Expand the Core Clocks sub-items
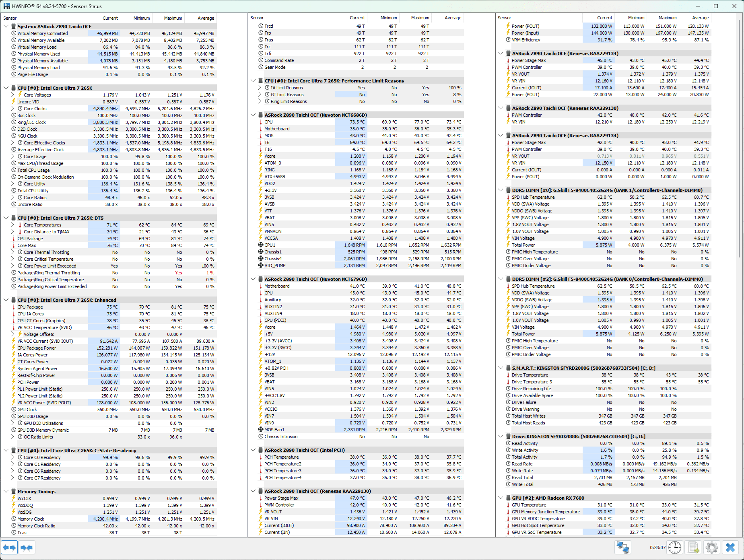The width and height of the screenshot is (744, 560). tap(12, 109)
